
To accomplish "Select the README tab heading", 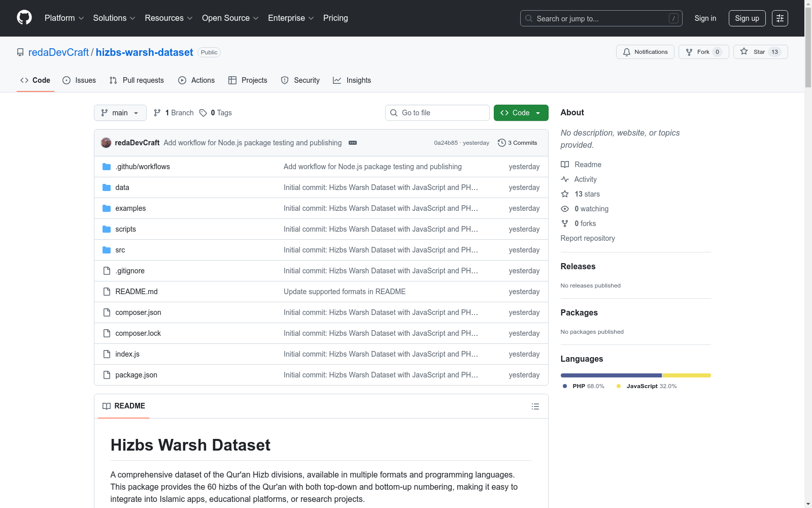I will tap(124, 406).
